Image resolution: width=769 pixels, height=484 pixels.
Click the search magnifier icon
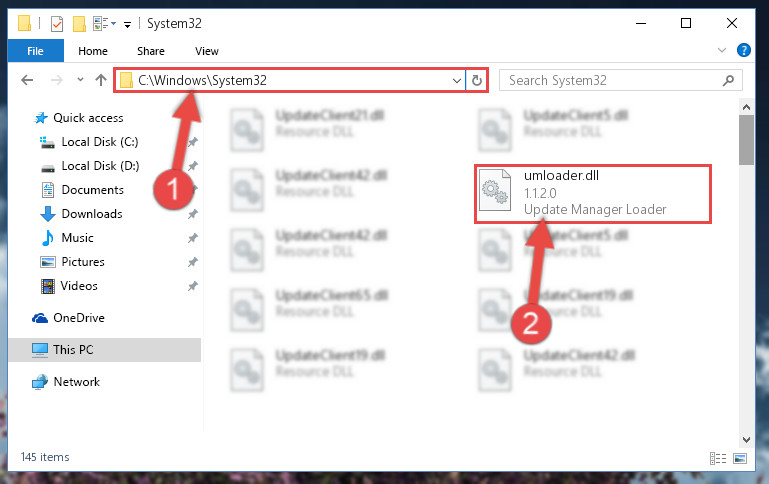click(x=728, y=80)
